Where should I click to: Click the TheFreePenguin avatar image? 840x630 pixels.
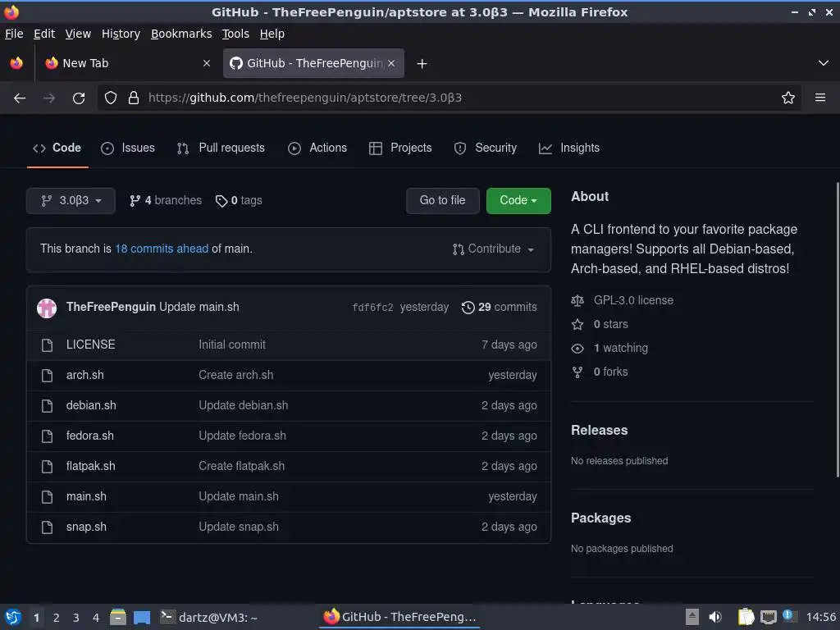47,308
